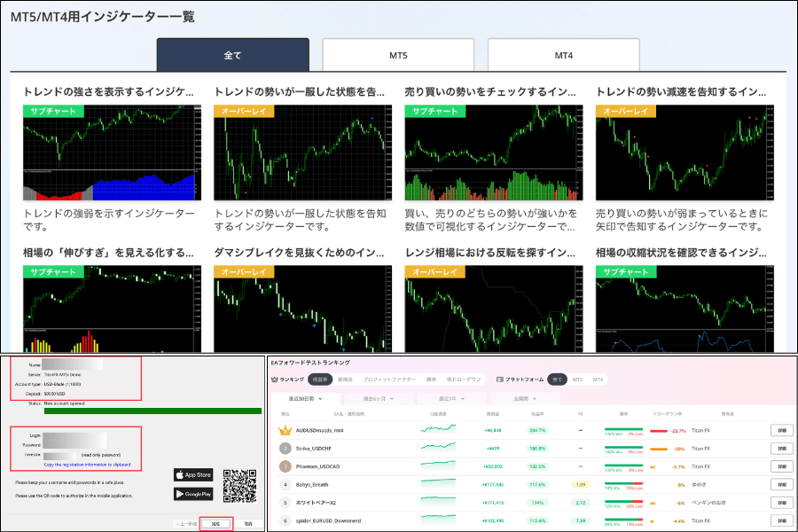Open 詳細 for the ホワイトベアーX2 row
Screen dimensions: 798x532
[x=782, y=503]
